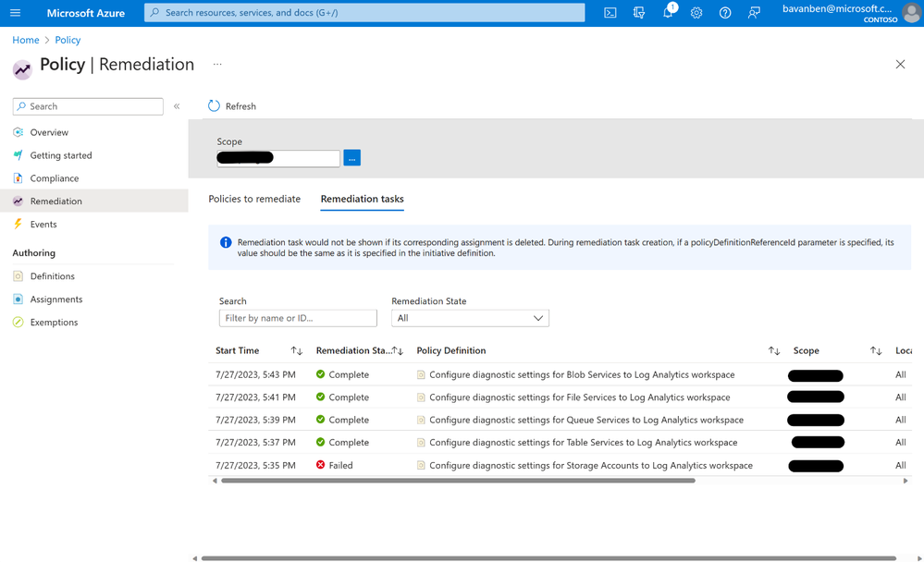Select Compliance in the sidebar
This screenshot has width=924, height=562.
[55, 177]
